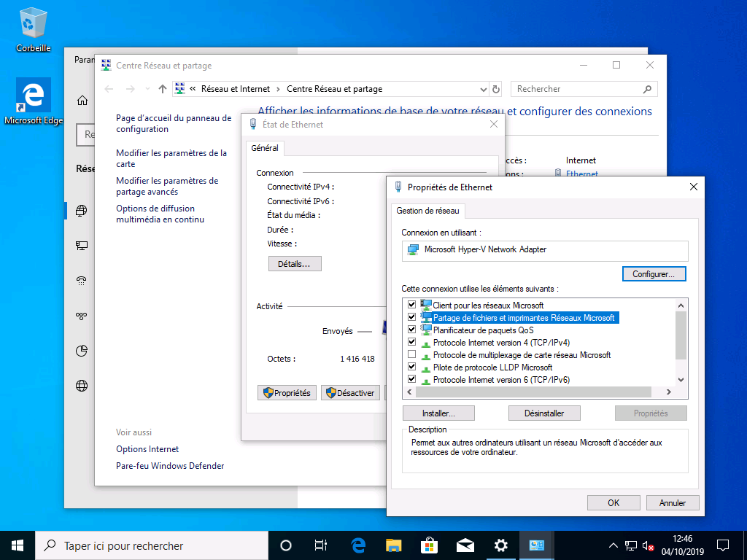
Task: Switch to Settings gear in taskbar
Action: (x=500, y=545)
